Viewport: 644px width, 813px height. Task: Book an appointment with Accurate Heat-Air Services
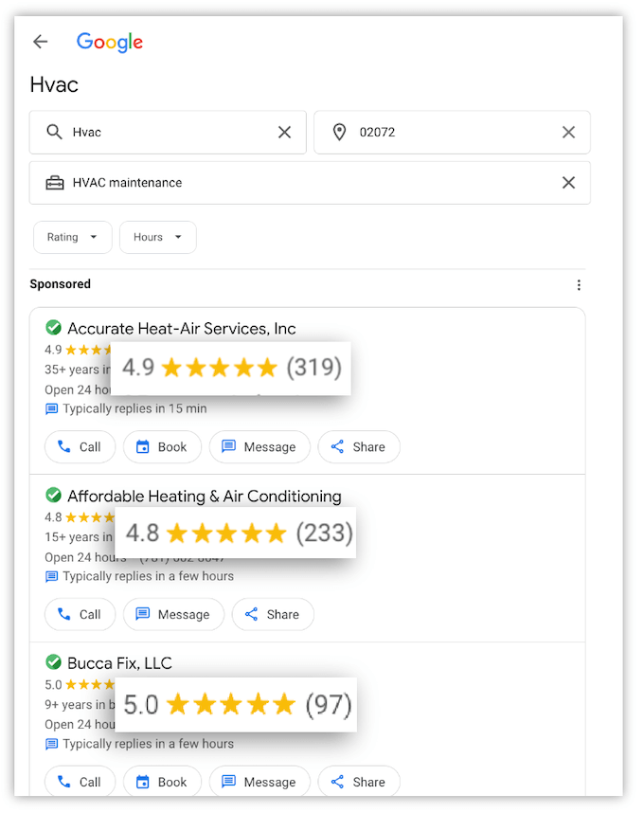click(162, 446)
